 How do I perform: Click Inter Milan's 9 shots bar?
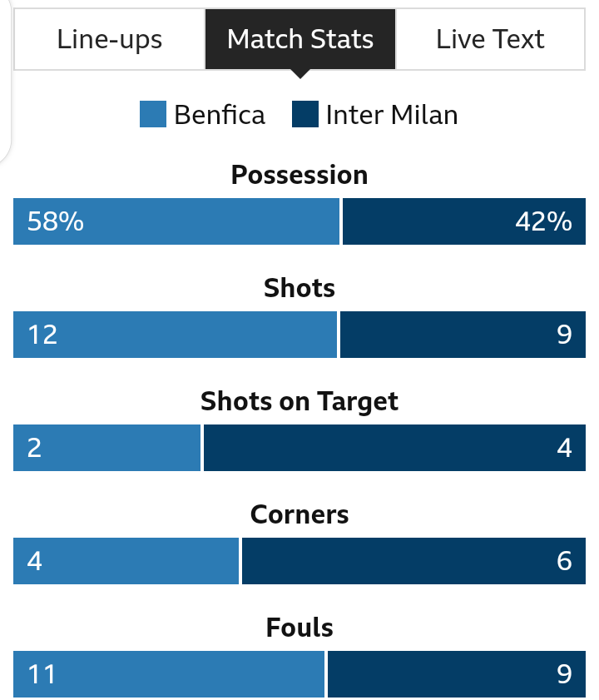(x=463, y=335)
